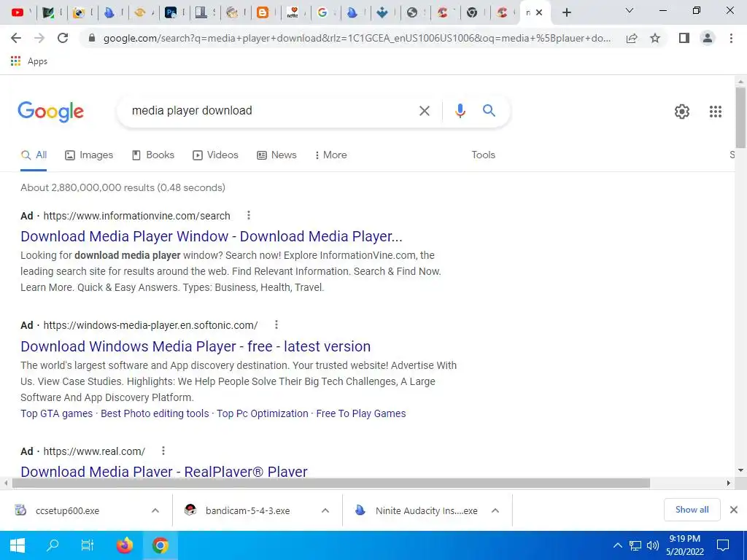
Task: Close the active search results tab
Action: 539,12
